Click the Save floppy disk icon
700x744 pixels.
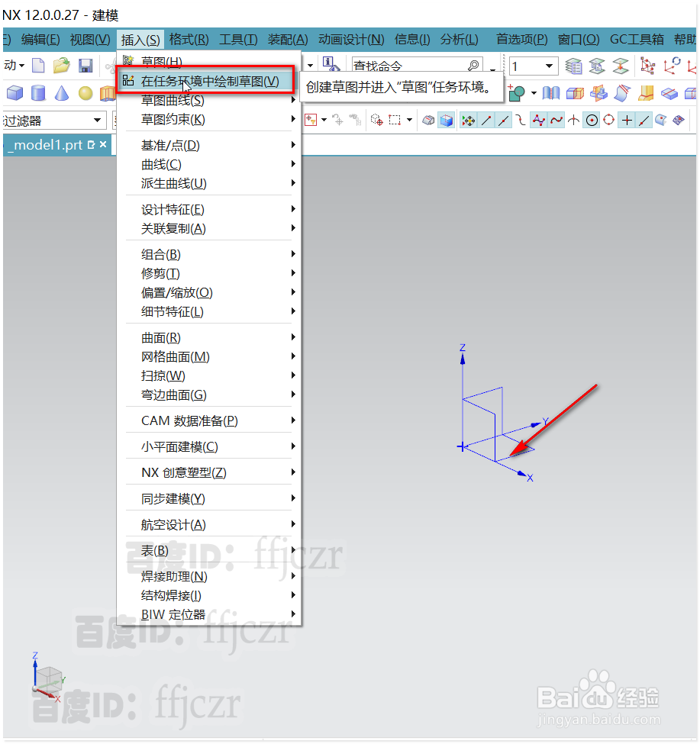pos(85,66)
